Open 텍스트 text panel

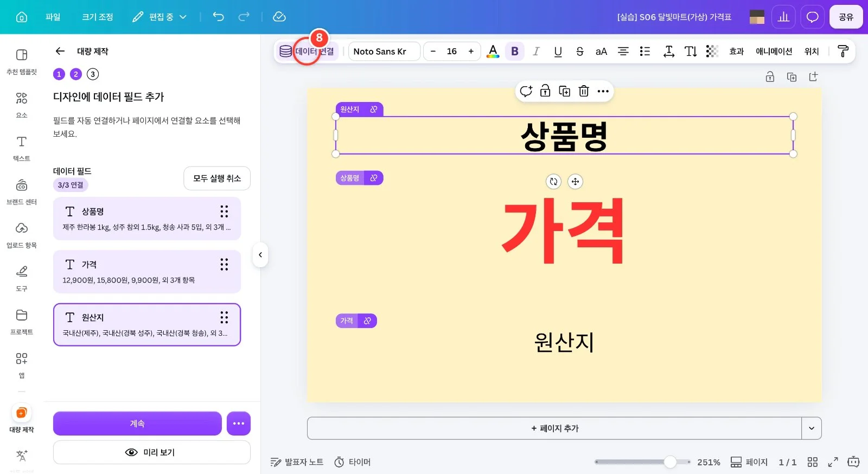[22, 148]
